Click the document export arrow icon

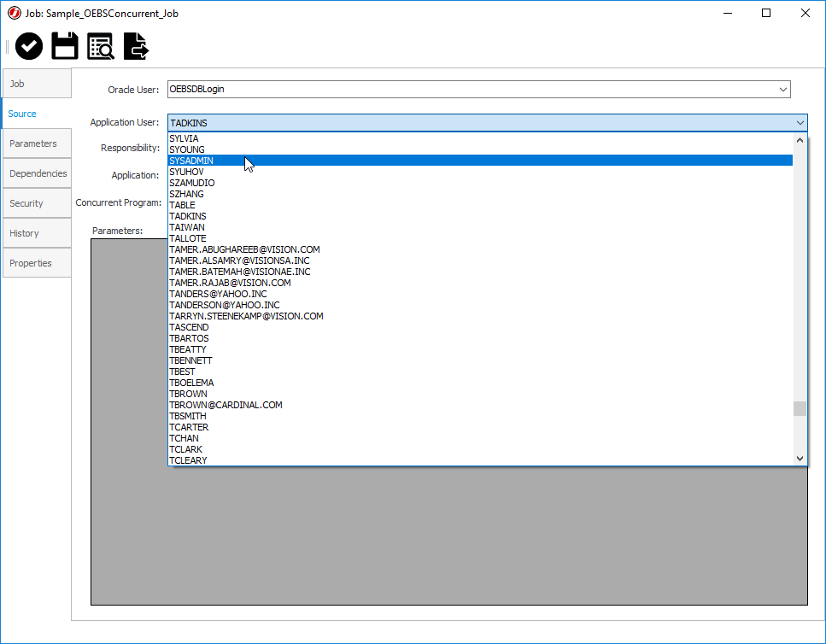pos(136,46)
